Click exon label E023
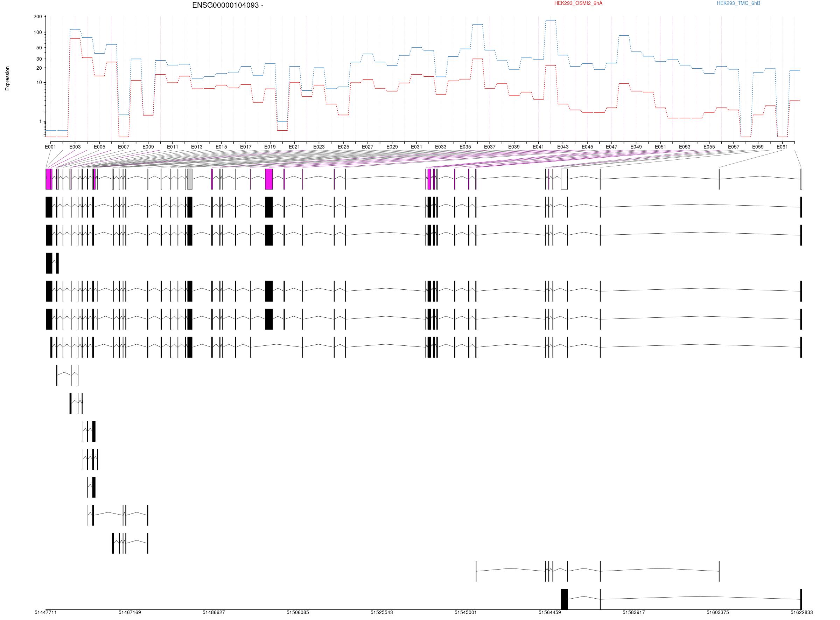 (319, 147)
